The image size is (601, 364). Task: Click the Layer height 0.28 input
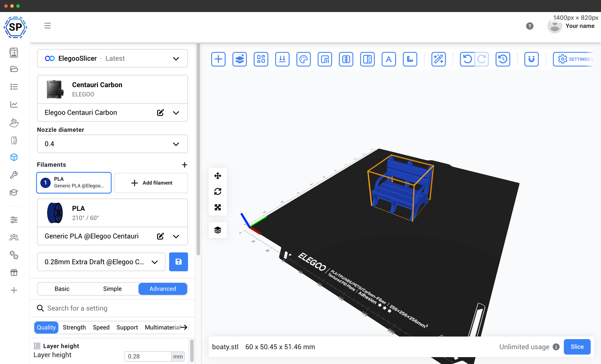148,356
